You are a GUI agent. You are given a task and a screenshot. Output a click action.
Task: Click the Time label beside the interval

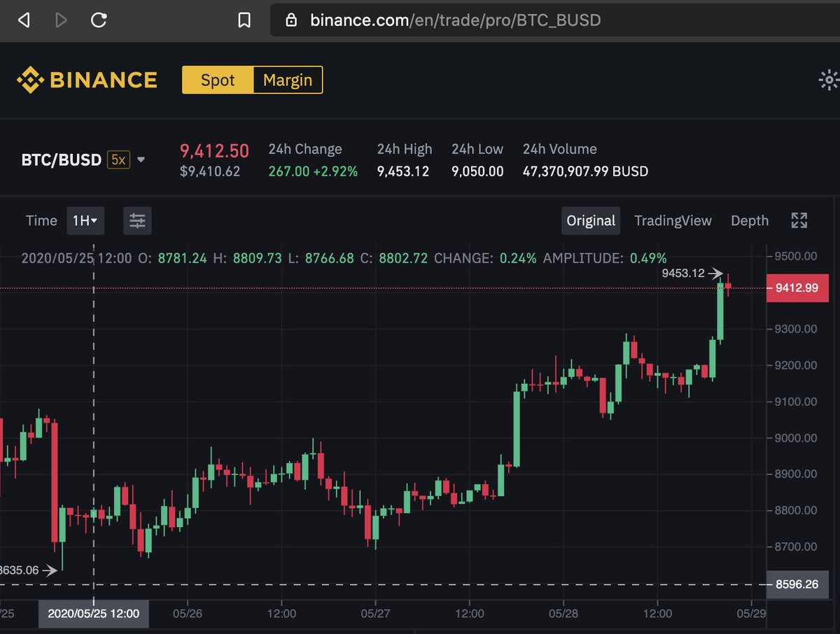click(41, 221)
